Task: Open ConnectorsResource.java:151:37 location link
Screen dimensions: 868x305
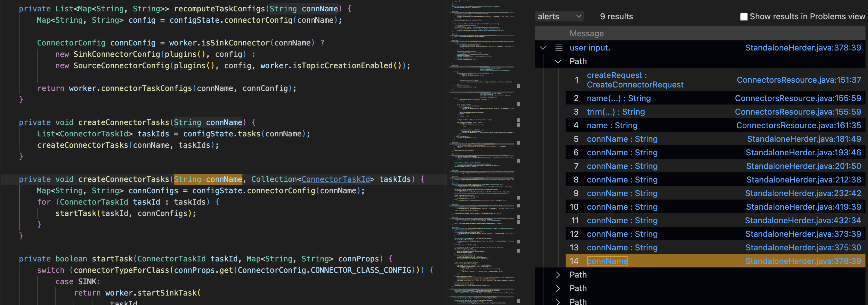Action: point(799,80)
